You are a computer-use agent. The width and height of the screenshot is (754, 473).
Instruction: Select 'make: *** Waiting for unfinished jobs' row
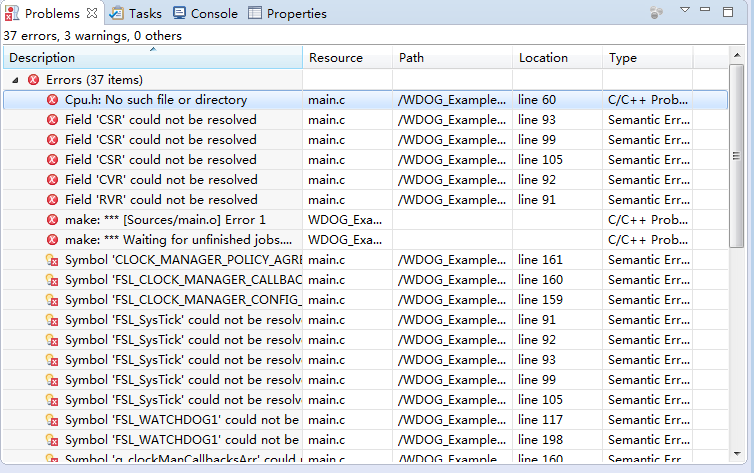pyautogui.click(x=365, y=240)
